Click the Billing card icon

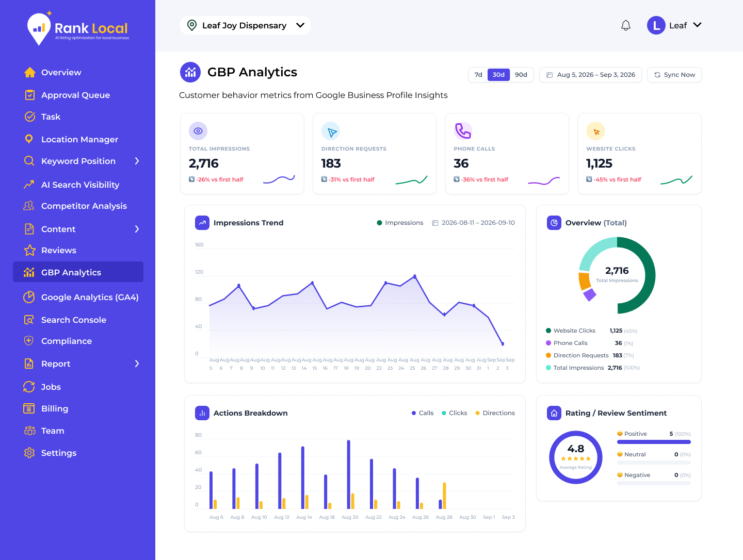click(29, 408)
